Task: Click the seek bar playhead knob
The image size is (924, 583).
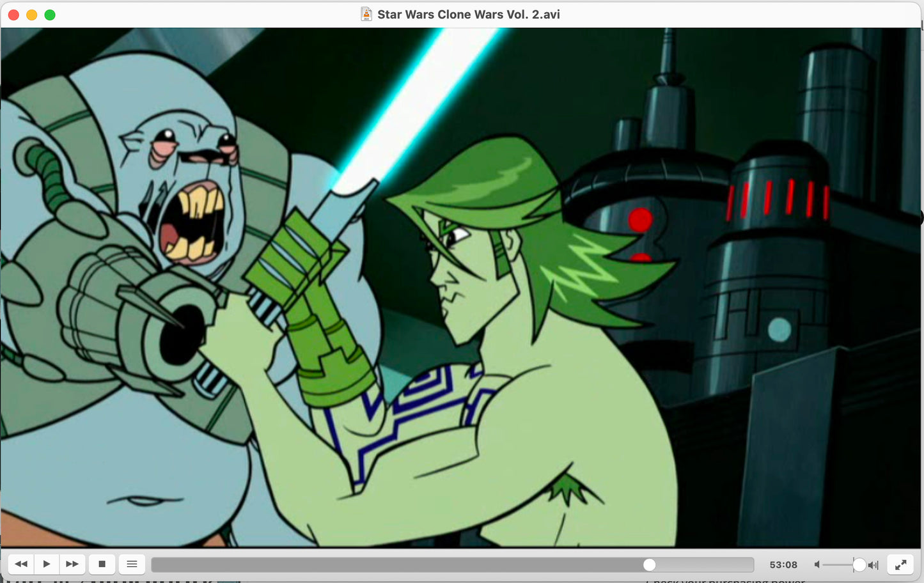Action: 649,564
